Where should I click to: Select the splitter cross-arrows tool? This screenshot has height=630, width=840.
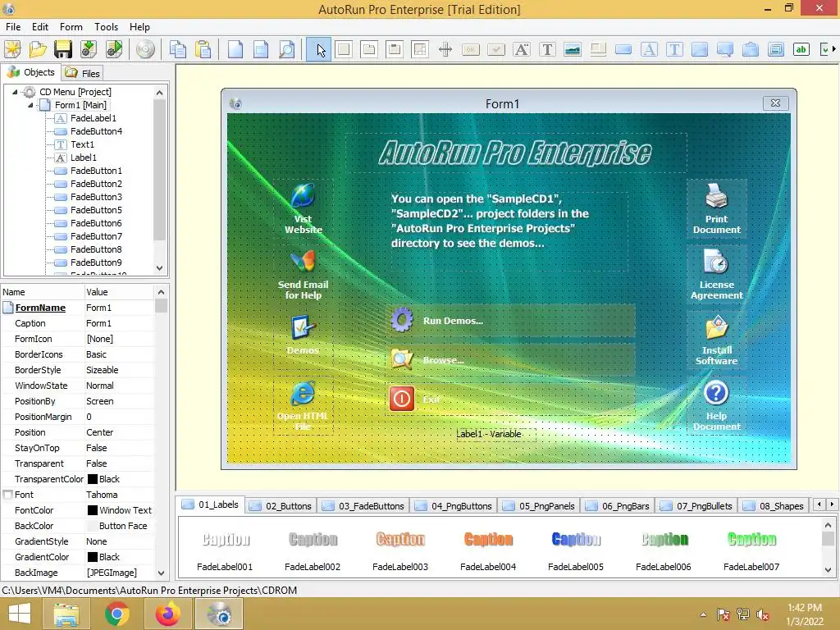tap(445, 49)
